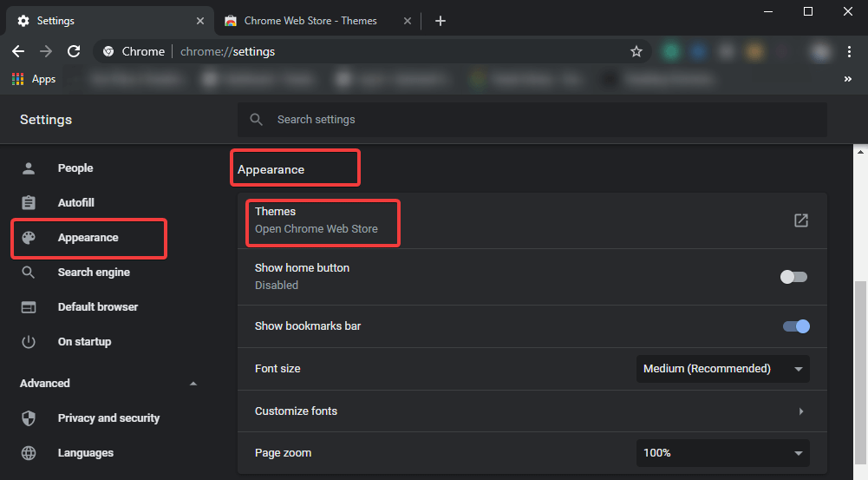Click the forward navigation arrow
This screenshot has width=868, height=480.
click(46, 51)
